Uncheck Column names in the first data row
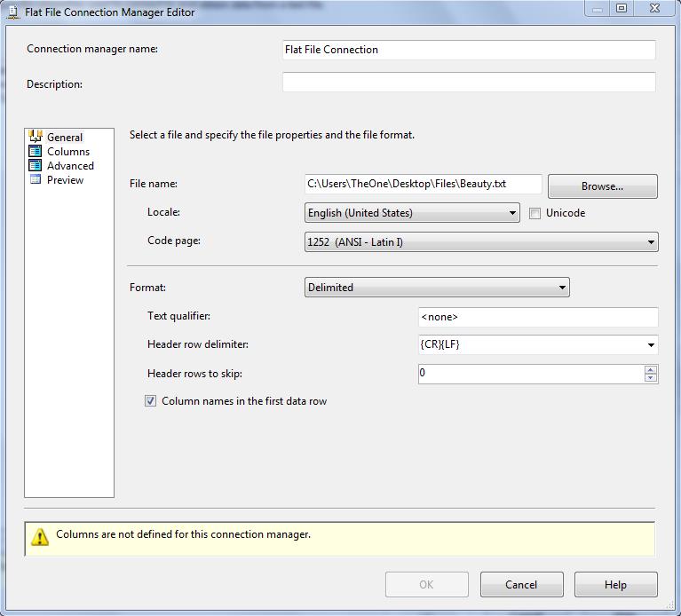This screenshot has width=681, height=616. 151,401
